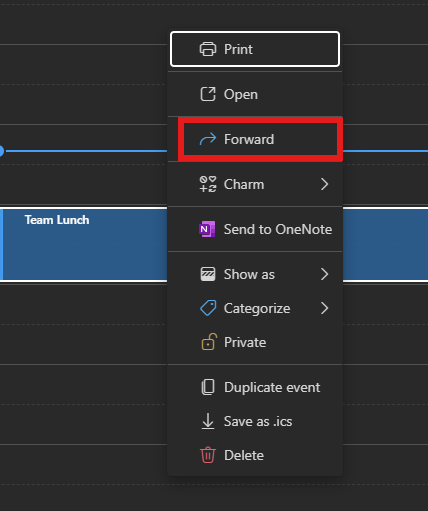This screenshot has height=511, width=428.
Task: Click the Categorize tag icon
Action: click(x=208, y=308)
